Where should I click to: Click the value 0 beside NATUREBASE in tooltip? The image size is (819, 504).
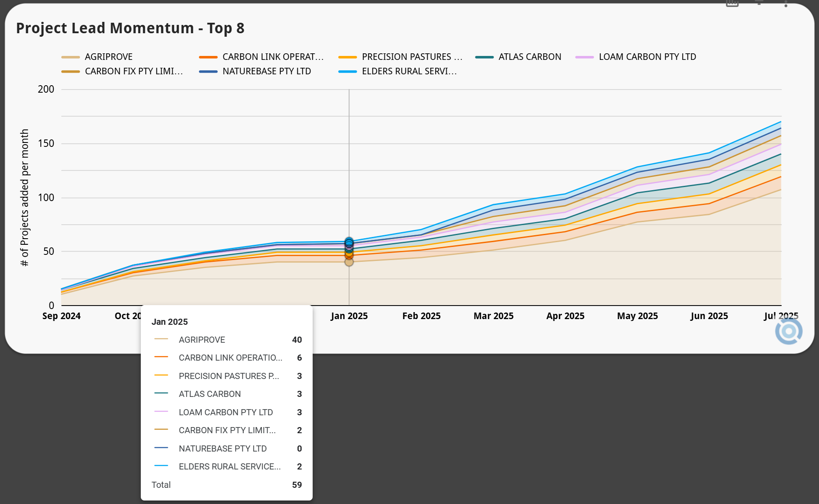[300, 448]
